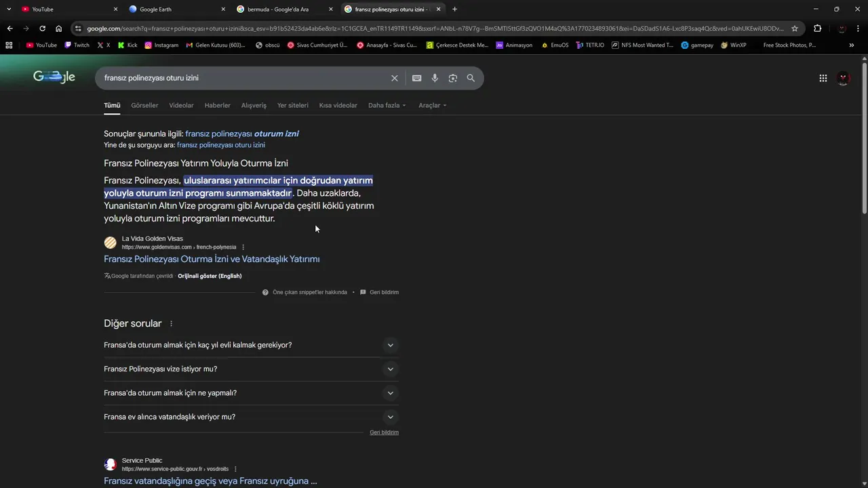Search by image with Google Lens

pyautogui.click(x=452, y=78)
